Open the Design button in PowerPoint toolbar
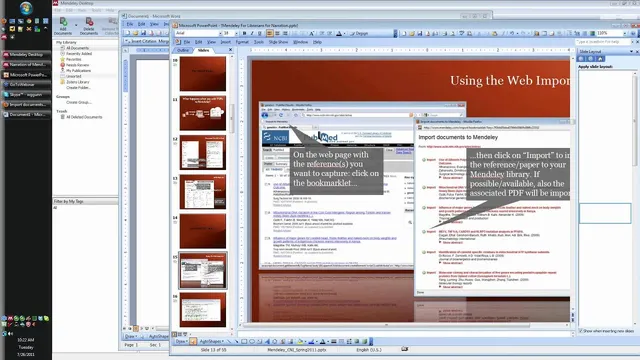Viewport: 640px width, 360px height. coord(359,33)
